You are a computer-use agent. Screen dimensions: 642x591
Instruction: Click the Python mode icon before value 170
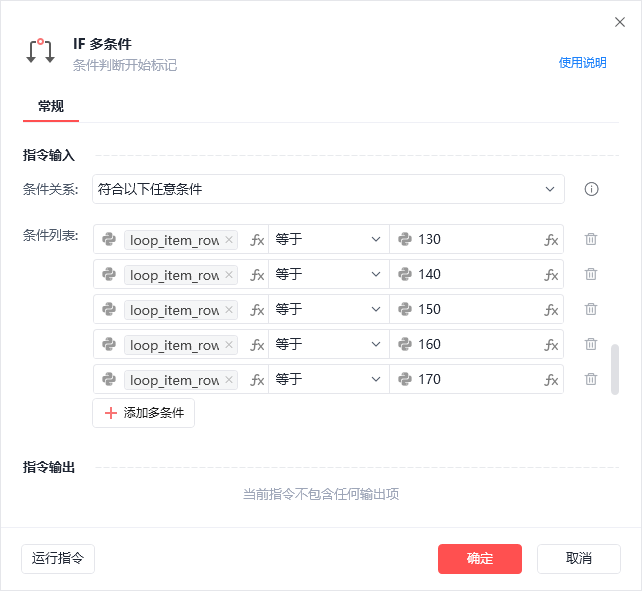[x=405, y=379]
